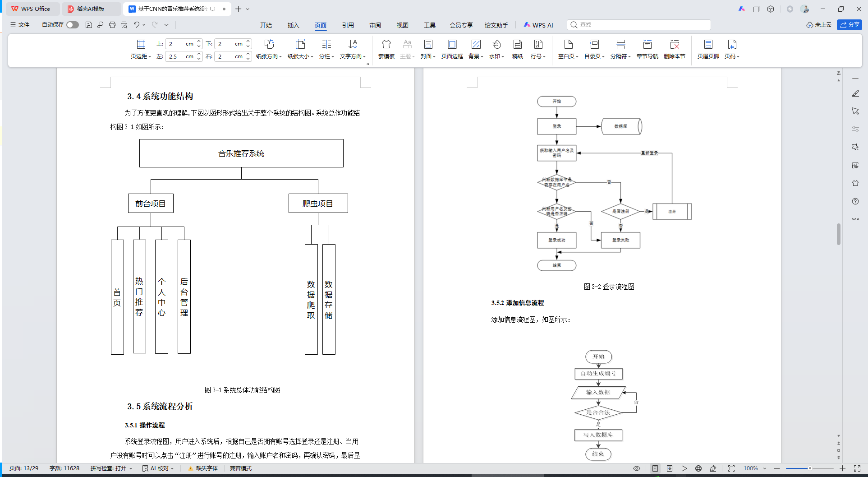Open the 文字方向 text direction tool
This screenshot has width=868, height=477.
353,49
